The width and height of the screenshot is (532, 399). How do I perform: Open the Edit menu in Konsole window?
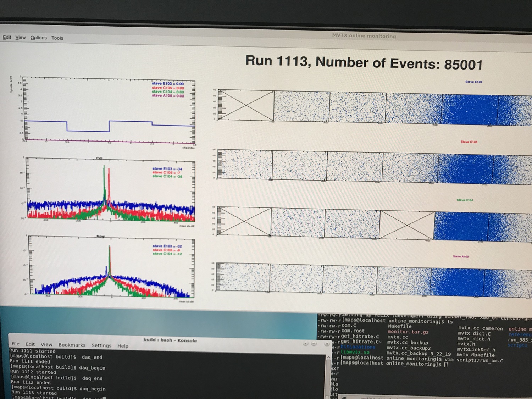click(30, 344)
